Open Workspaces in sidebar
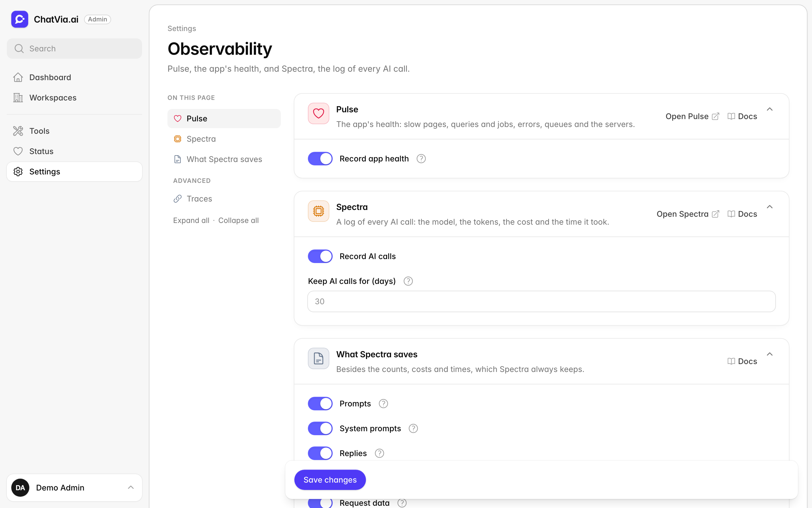 point(74,98)
